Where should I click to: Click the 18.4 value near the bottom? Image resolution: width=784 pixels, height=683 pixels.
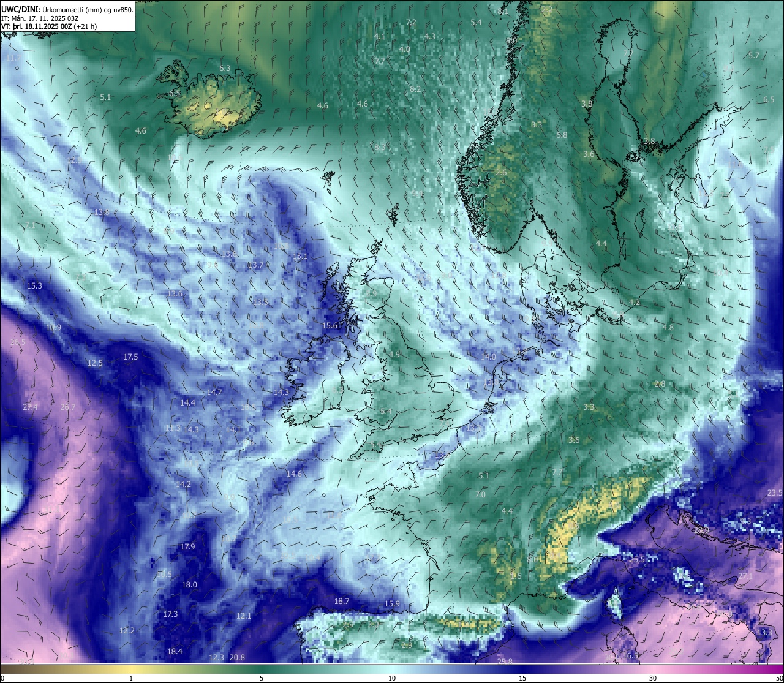pos(175,652)
